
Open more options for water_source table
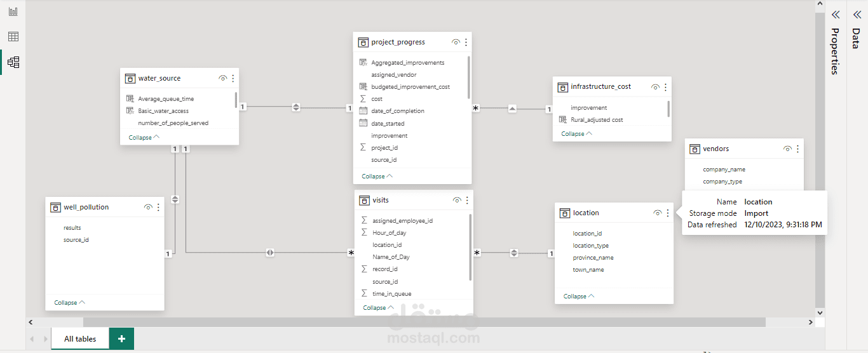[233, 79]
